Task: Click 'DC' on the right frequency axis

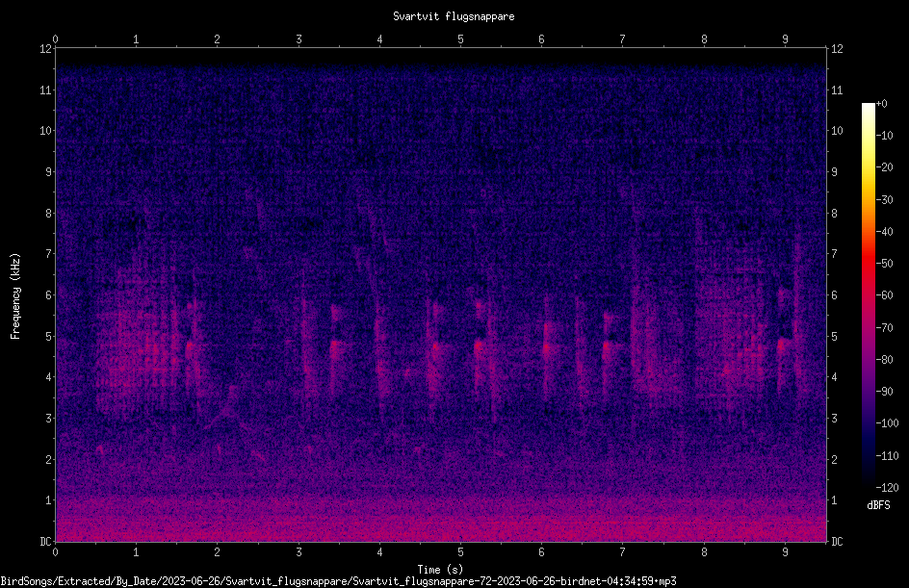Action: coord(837,542)
